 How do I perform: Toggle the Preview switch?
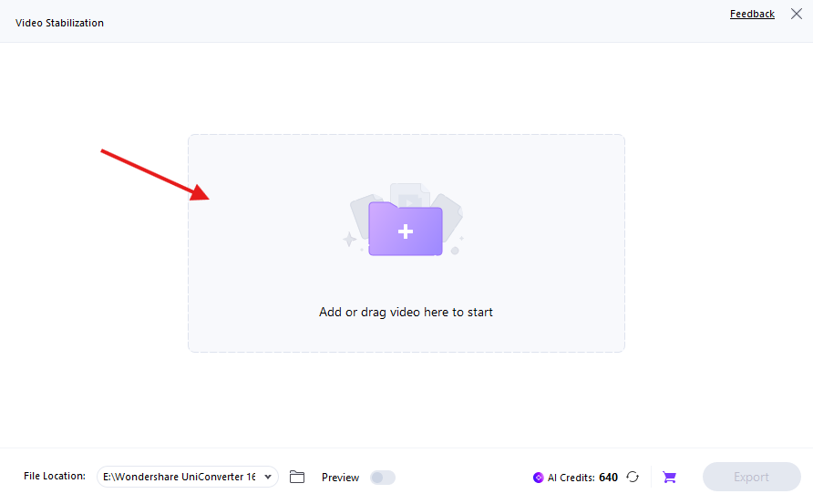pyautogui.click(x=383, y=477)
